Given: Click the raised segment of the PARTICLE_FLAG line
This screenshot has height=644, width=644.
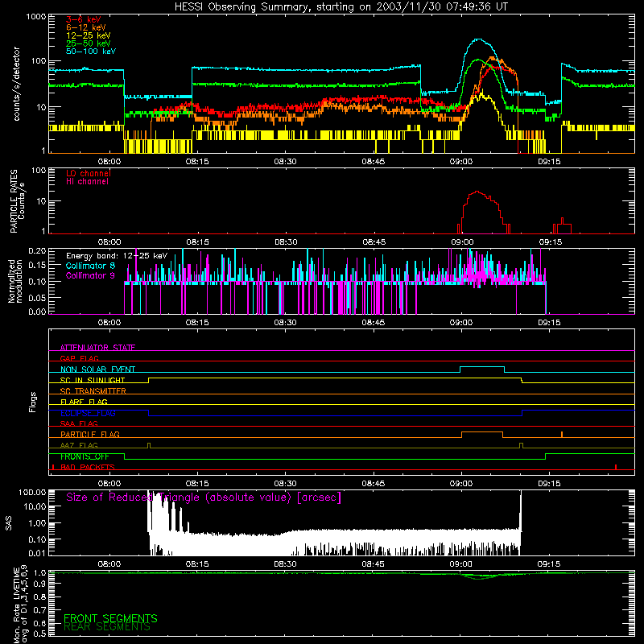Looking at the screenshot, I should (482, 432).
